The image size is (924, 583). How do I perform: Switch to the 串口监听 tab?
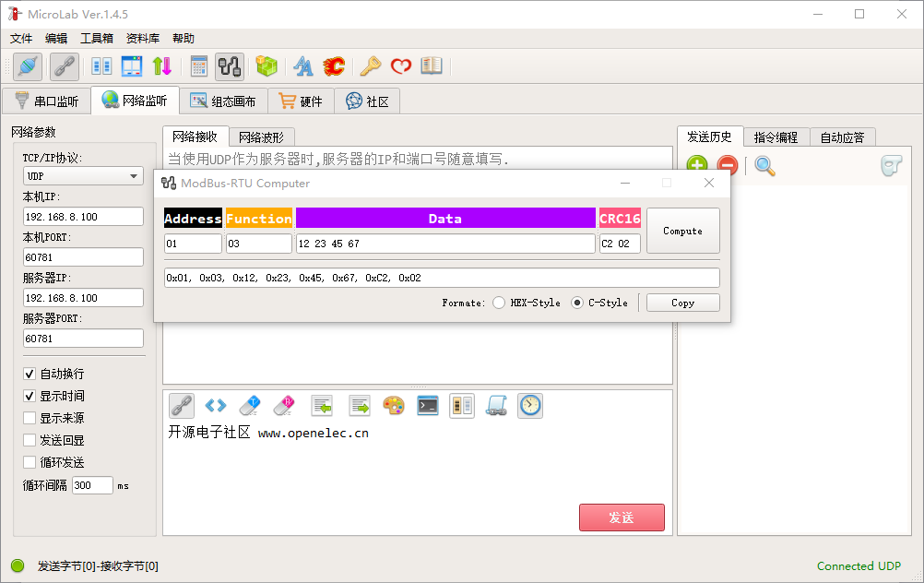46,101
